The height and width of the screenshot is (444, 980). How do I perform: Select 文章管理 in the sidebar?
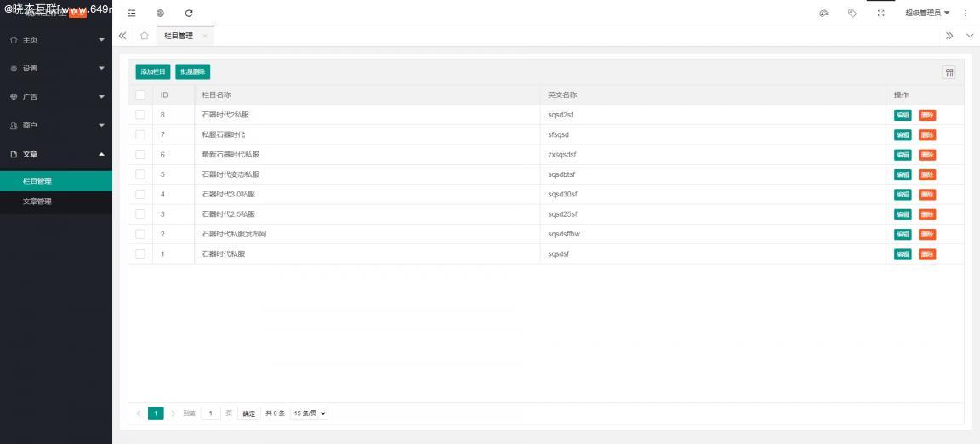[56, 202]
